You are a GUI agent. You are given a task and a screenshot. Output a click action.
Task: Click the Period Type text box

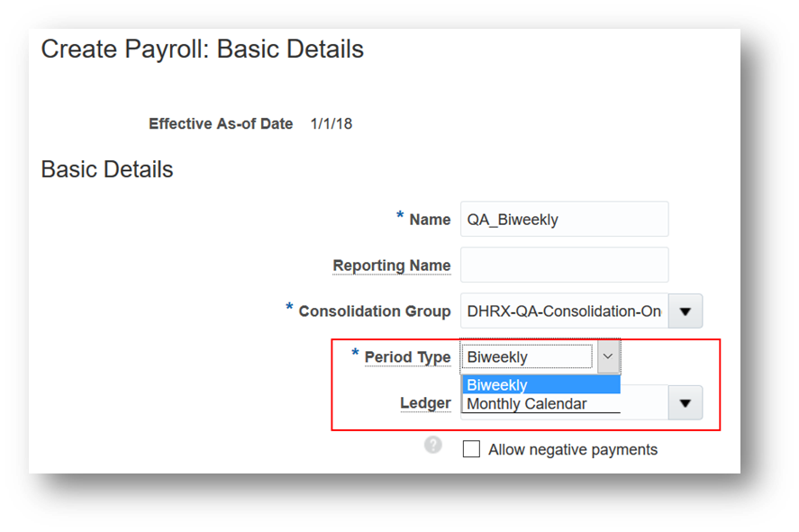pos(528,357)
